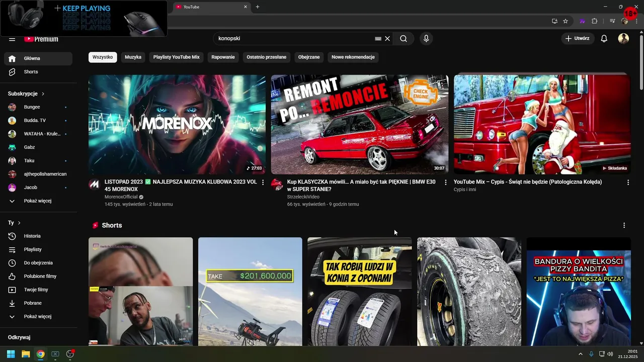Image resolution: width=644 pixels, height=362 pixels.
Task: Expand Subskrypcje with Pokaż więcej
Action: tap(38, 201)
